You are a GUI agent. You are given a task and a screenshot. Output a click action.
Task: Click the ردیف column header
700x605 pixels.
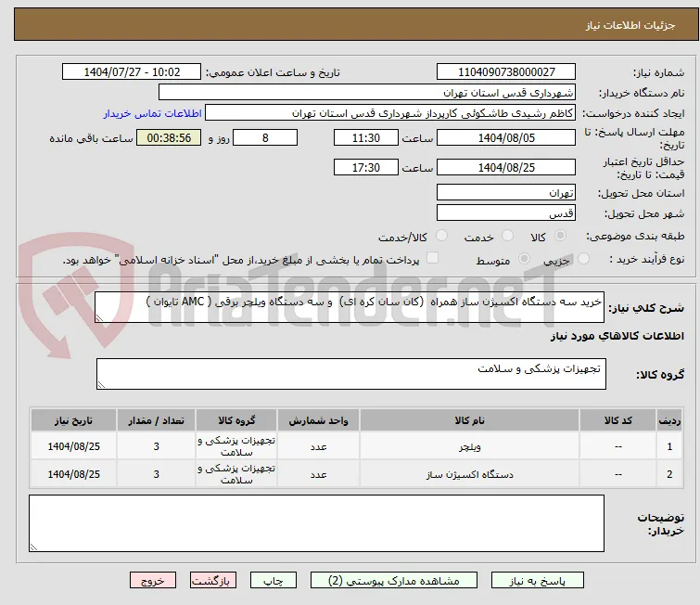coord(669,420)
